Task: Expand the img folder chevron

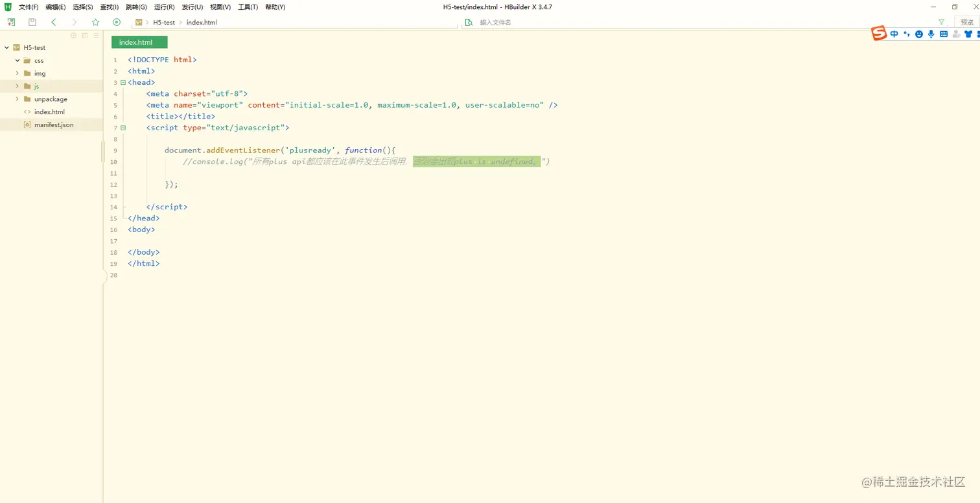Action: (x=17, y=73)
